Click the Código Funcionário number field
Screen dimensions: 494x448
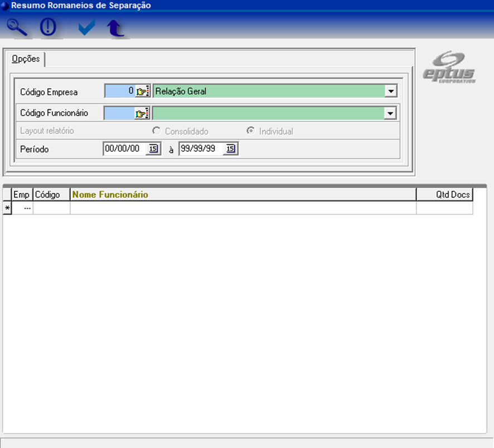tap(119, 113)
